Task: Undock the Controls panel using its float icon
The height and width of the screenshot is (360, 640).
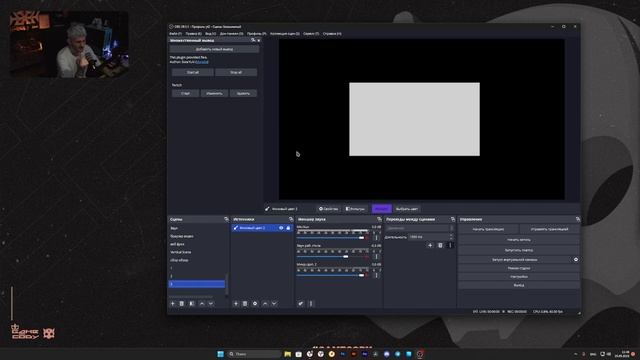Action: pos(578,219)
